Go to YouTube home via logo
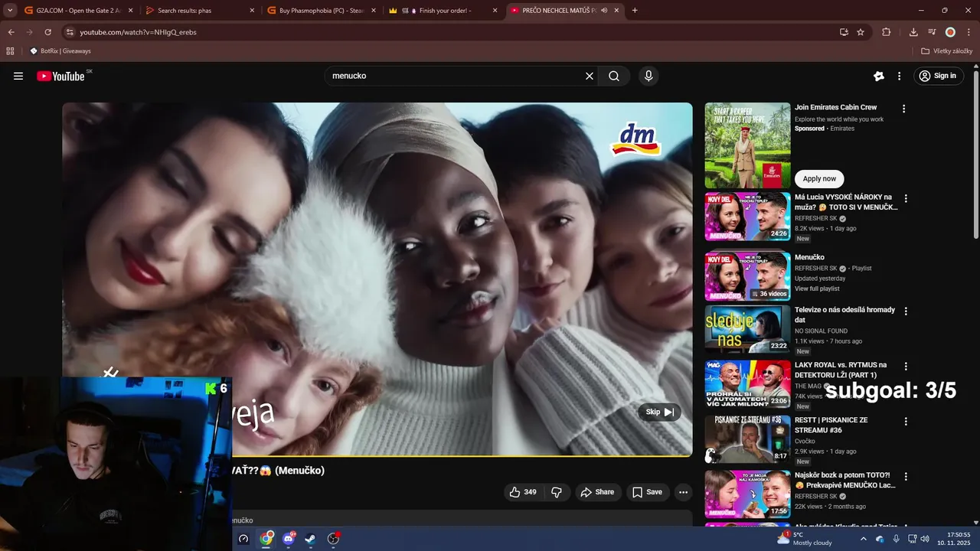The height and width of the screenshot is (551, 980). (x=60, y=76)
